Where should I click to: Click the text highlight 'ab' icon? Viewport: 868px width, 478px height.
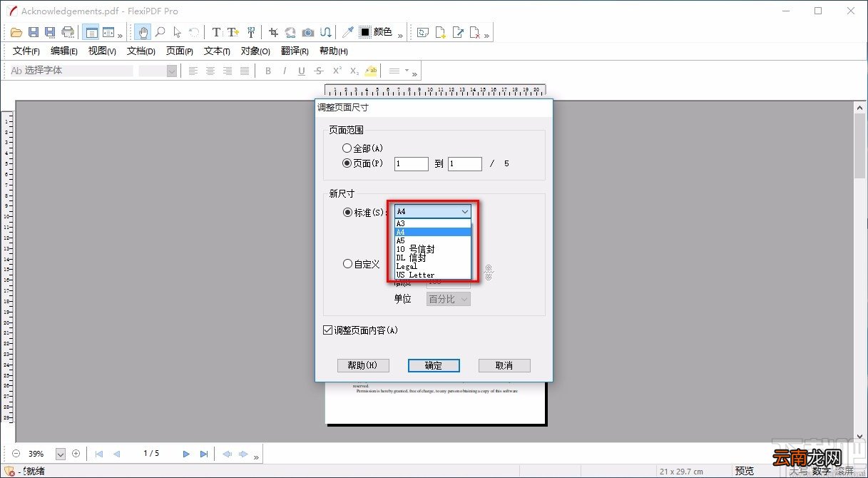(x=371, y=71)
